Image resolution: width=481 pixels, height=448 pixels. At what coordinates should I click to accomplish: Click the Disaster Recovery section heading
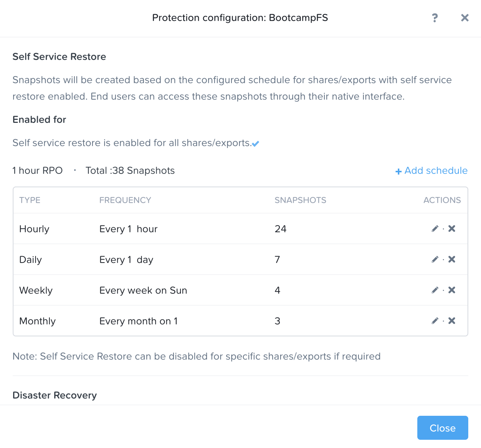click(x=55, y=395)
